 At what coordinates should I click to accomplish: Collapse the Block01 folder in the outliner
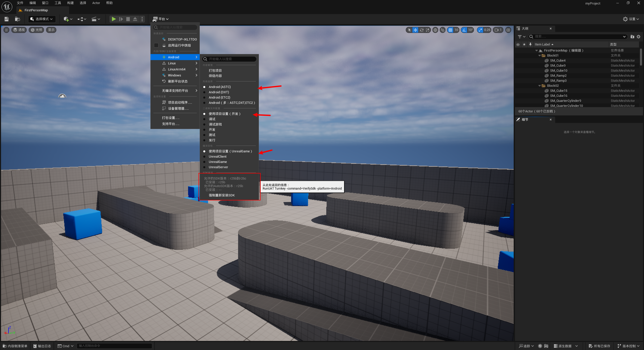(x=539, y=56)
